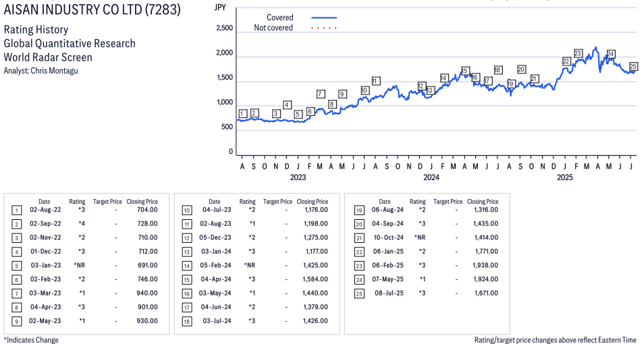This screenshot has width=644, height=344.
Task: Select chart marker 4 above the price line
Action: click(x=287, y=105)
